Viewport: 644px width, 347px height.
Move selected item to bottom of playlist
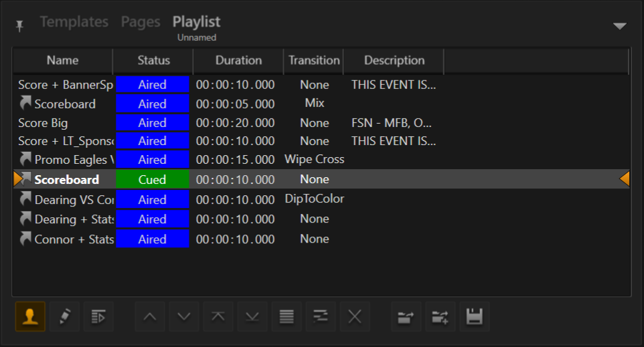252,316
